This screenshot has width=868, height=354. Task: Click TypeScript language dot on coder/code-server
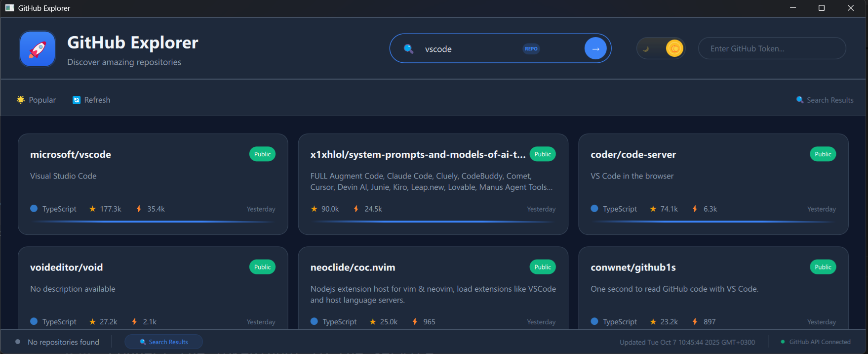(594, 209)
